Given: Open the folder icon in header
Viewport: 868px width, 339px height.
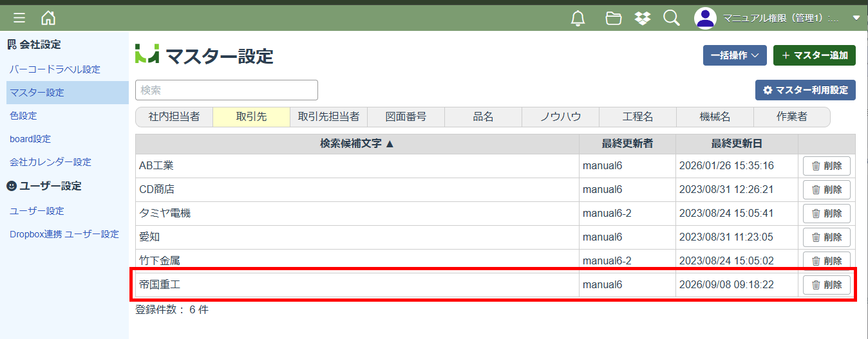Looking at the screenshot, I should (614, 18).
